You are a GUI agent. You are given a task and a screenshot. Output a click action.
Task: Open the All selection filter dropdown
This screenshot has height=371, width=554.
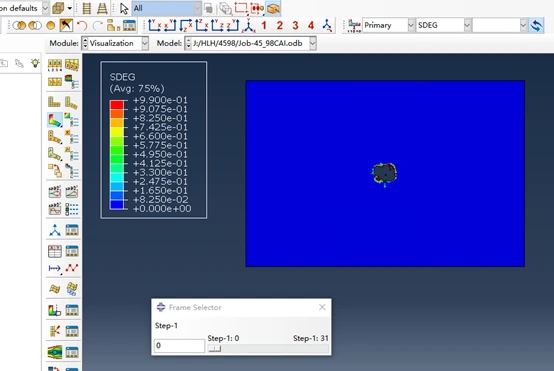pyautogui.click(x=166, y=8)
